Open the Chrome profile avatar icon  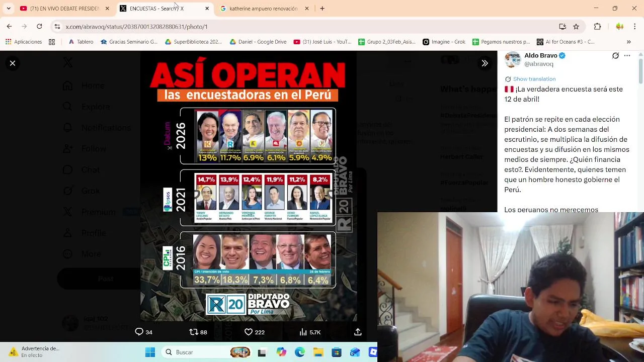(x=620, y=27)
